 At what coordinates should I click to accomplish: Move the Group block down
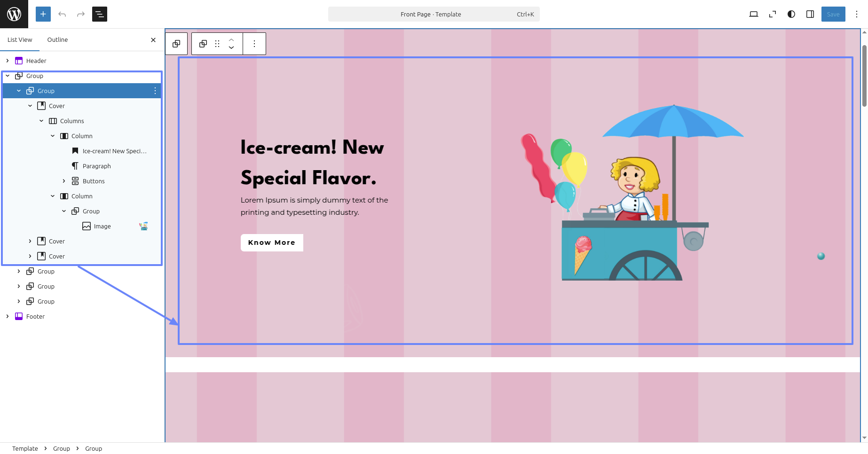coord(231,47)
